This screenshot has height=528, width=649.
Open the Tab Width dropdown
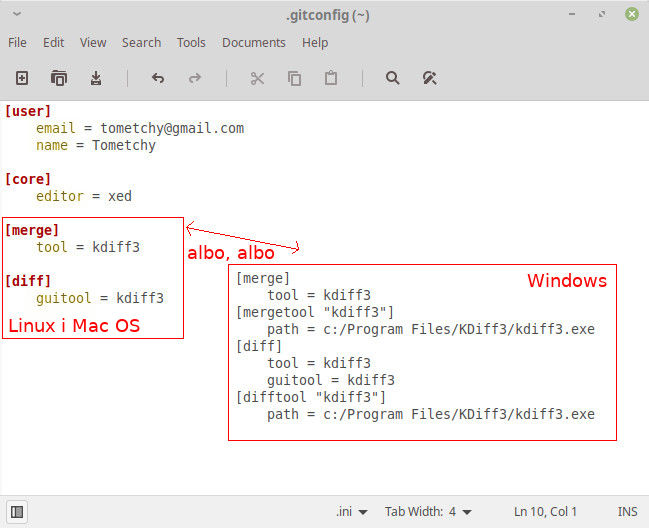click(x=428, y=512)
